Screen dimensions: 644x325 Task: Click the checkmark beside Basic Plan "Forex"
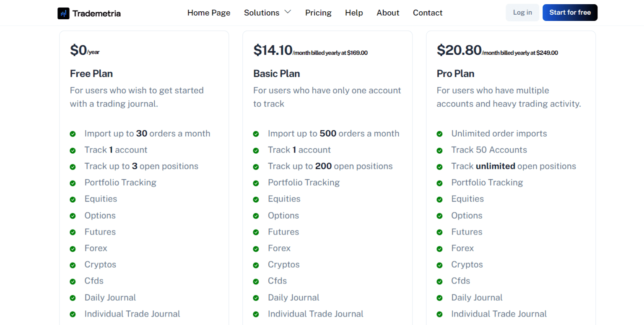coord(256,248)
